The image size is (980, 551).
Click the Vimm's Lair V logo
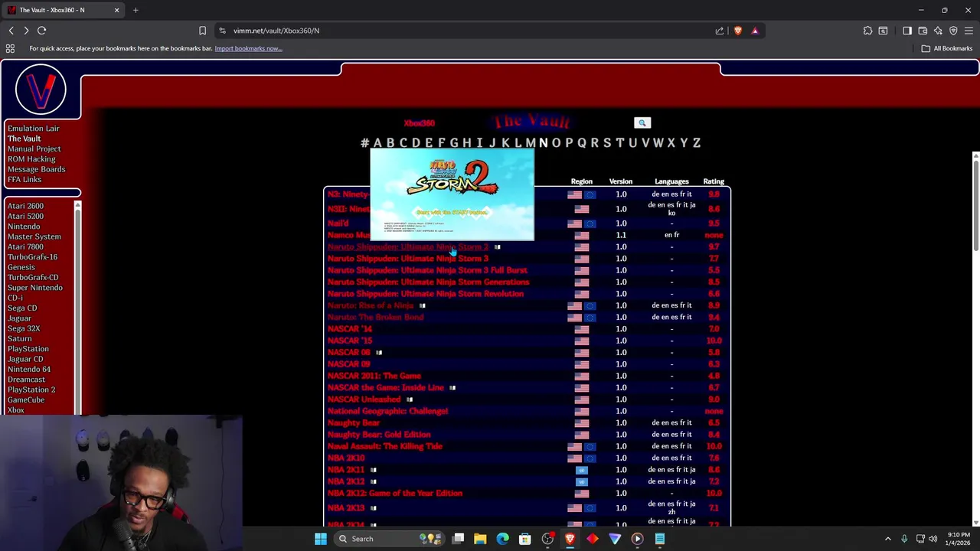coord(41,89)
